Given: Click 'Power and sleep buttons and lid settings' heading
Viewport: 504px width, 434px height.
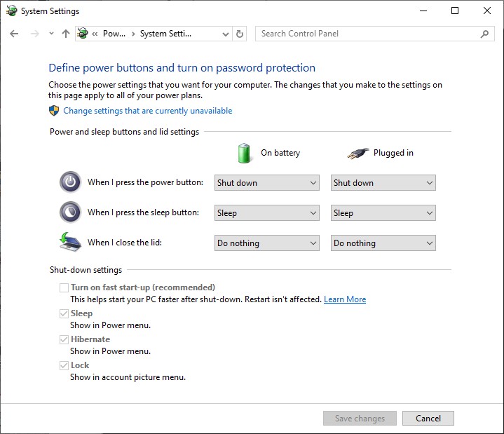Looking at the screenshot, I should (x=124, y=132).
